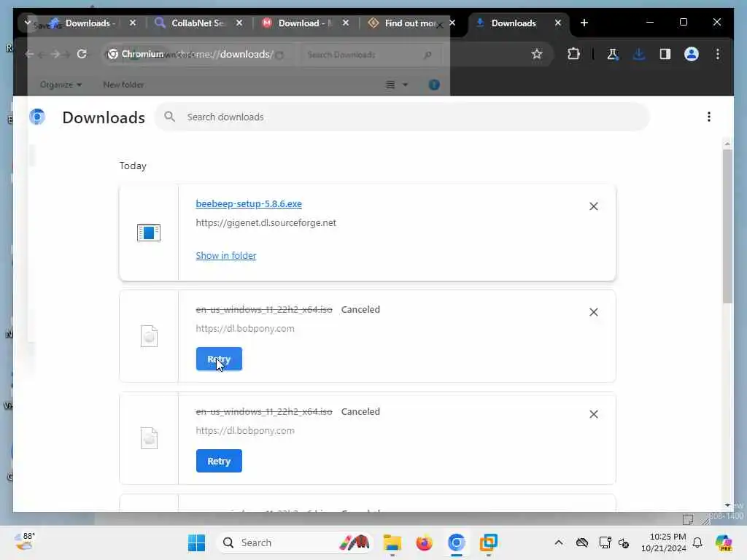
Task: Open the clock showing 10:25 PM
Action: point(663,542)
